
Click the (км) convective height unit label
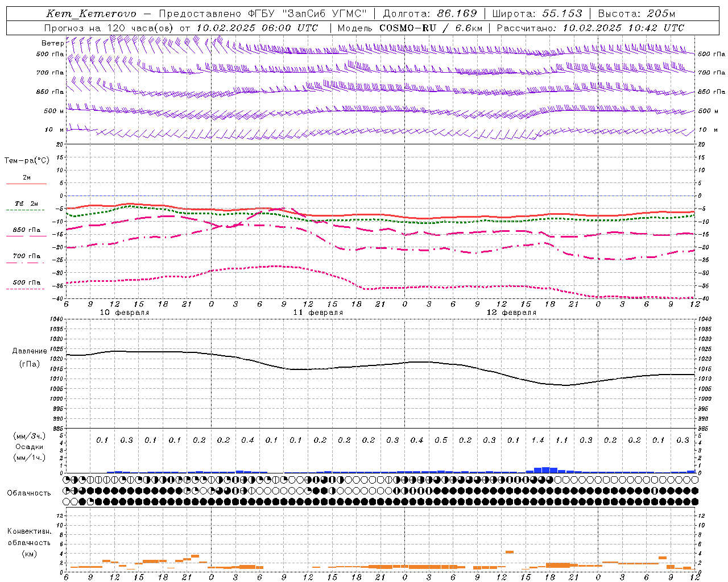(x=29, y=554)
